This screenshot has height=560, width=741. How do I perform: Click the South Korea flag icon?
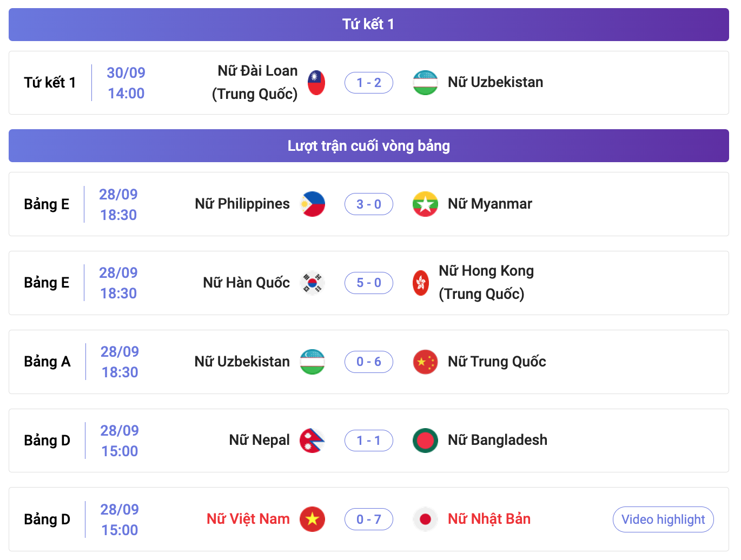(313, 283)
